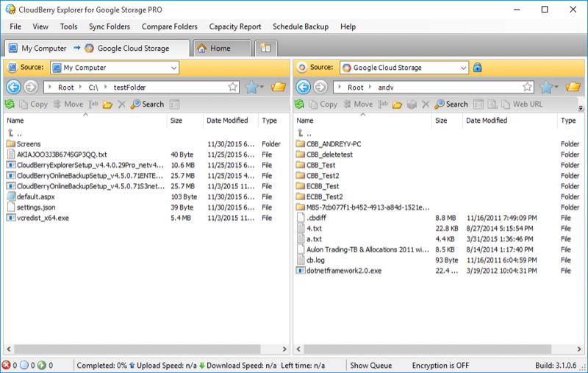The height and width of the screenshot is (373, 588).
Task: Expand arrow before Root in local path
Action: pyautogui.click(x=50, y=87)
